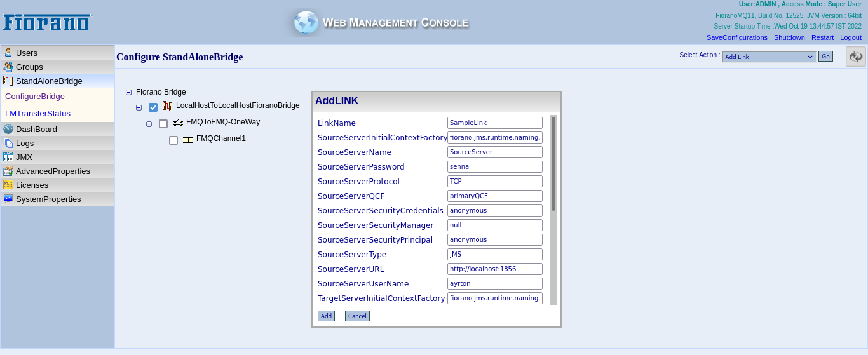The image size is (868, 355).
Task: Select the Fiorano Bridge tree label
Action: (161, 92)
